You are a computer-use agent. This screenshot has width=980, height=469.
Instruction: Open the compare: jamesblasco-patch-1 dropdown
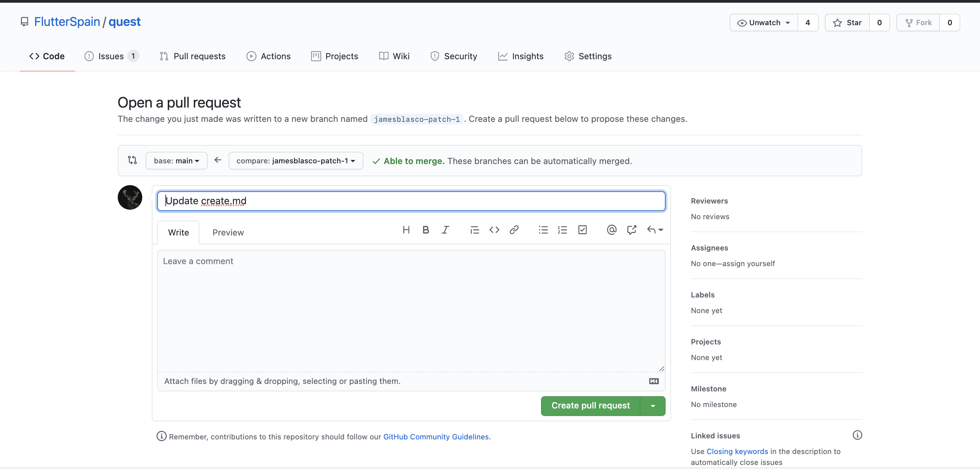pos(296,161)
